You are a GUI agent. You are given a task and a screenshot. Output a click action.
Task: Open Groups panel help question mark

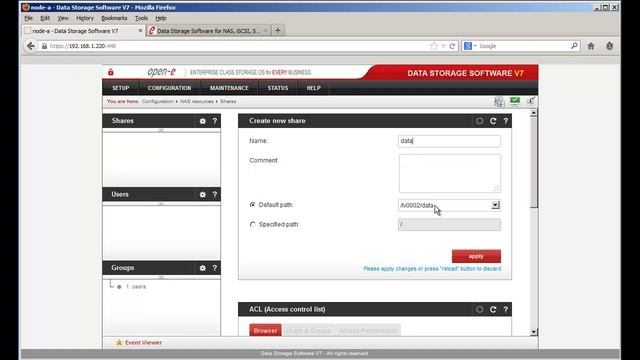point(215,268)
